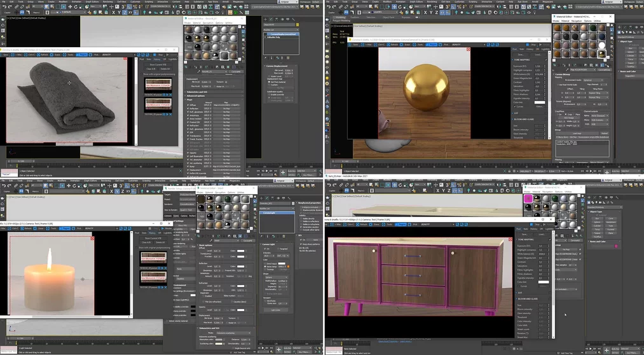
Task: Open Navigation menu in gold sphere Material Editor
Action: 577,20
